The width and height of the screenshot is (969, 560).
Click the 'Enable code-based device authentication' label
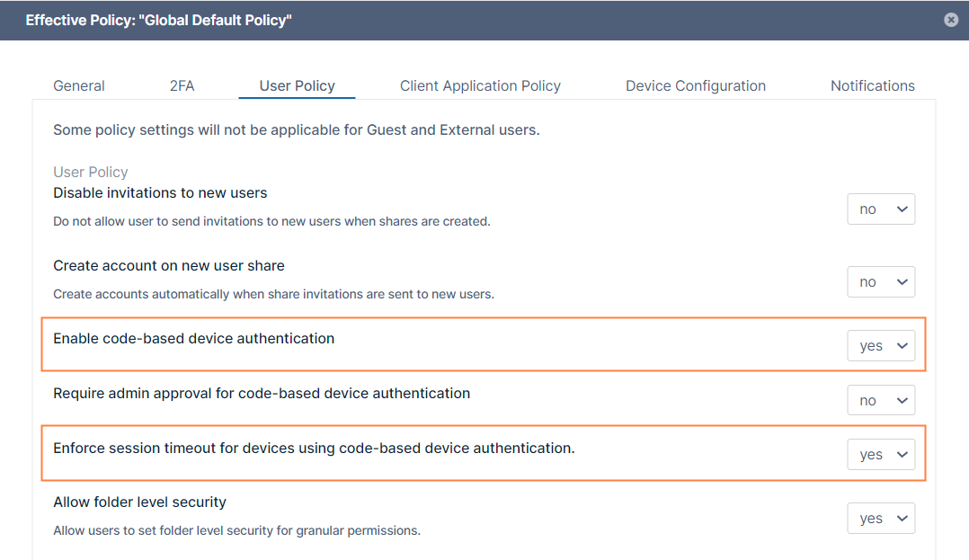[193, 339]
